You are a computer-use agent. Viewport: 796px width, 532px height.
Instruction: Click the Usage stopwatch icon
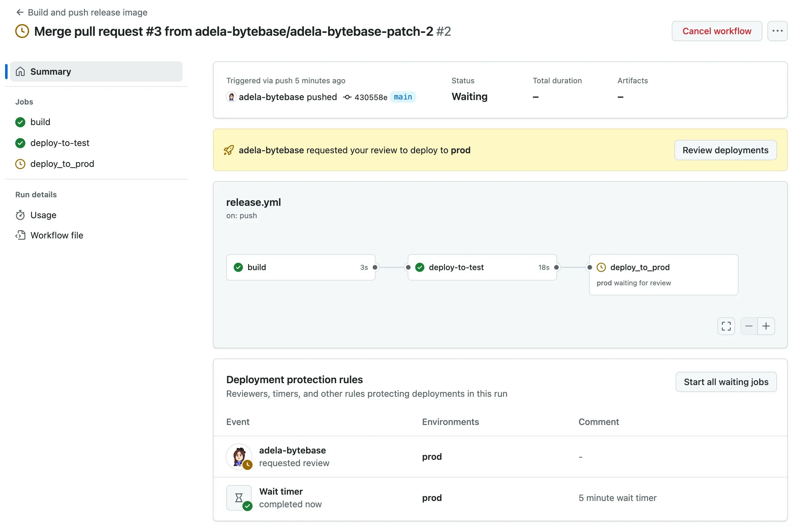[x=20, y=215]
